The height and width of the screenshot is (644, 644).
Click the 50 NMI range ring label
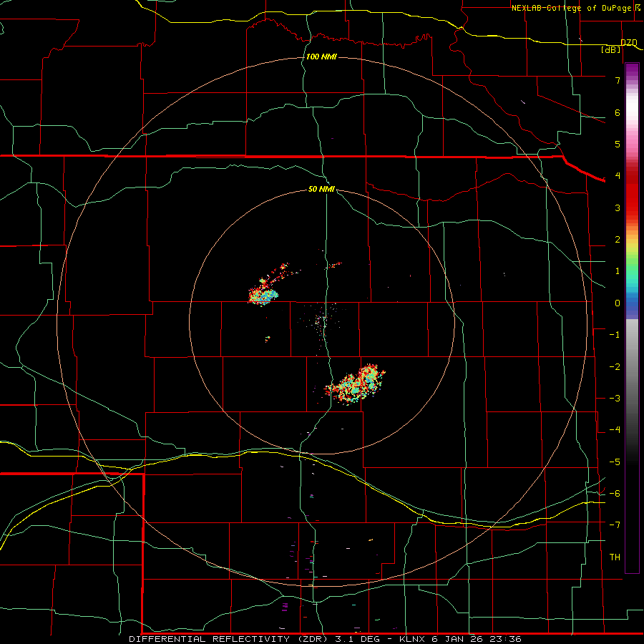[321, 190]
